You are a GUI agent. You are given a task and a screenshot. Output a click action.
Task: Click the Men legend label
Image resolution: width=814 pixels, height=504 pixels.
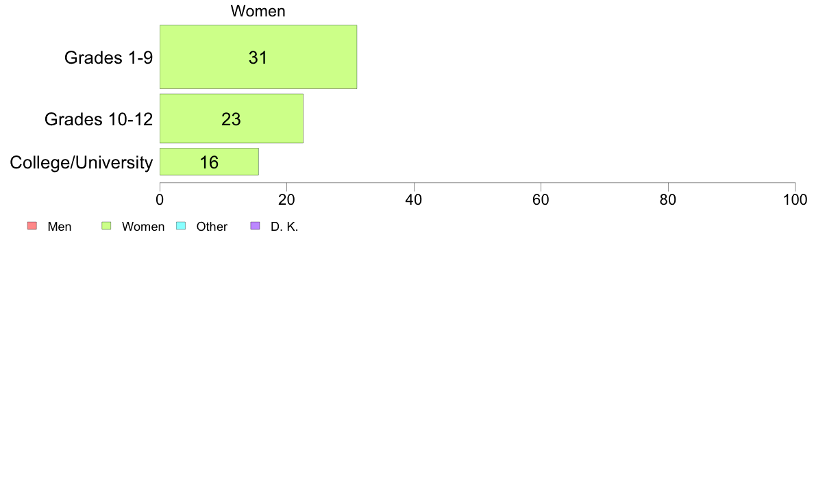click(59, 227)
